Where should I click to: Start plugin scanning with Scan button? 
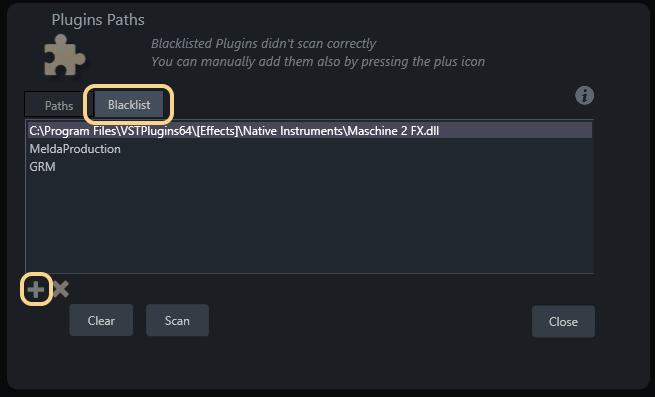click(x=177, y=321)
